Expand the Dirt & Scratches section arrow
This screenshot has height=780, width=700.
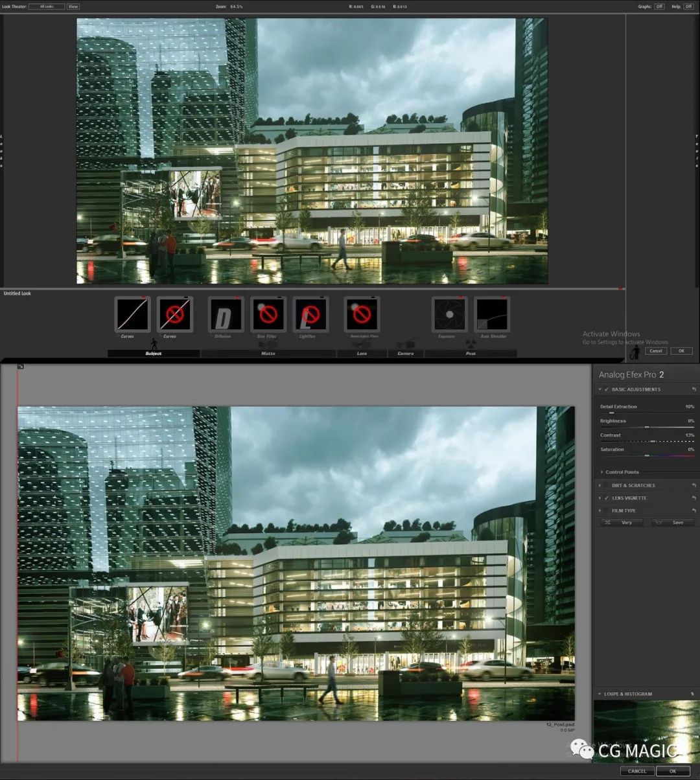click(600, 485)
